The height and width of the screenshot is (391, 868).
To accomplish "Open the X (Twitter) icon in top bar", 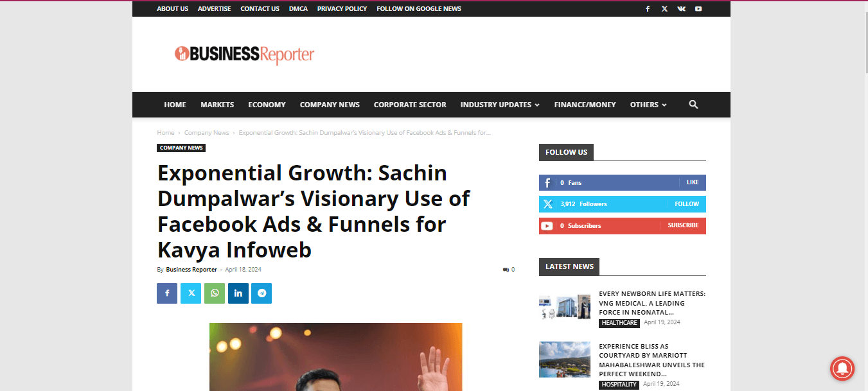I will pyautogui.click(x=664, y=9).
